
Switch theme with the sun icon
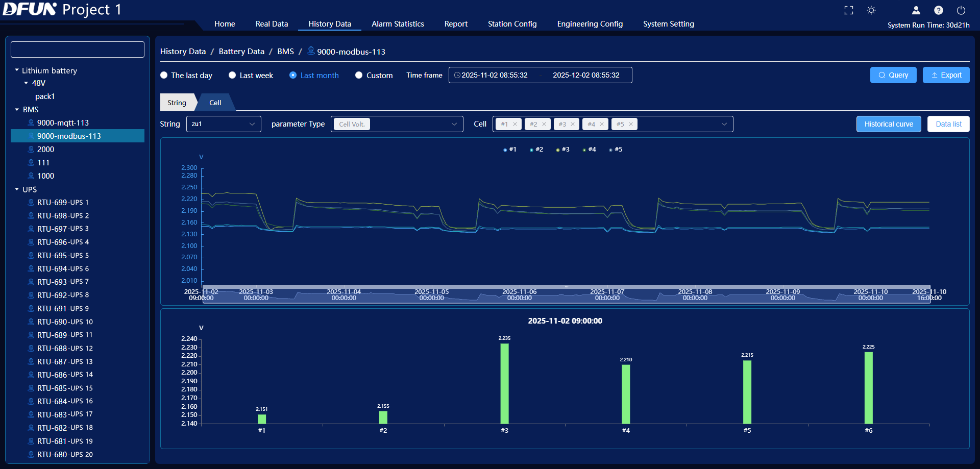pyautogui.click(x=871, y=10)
